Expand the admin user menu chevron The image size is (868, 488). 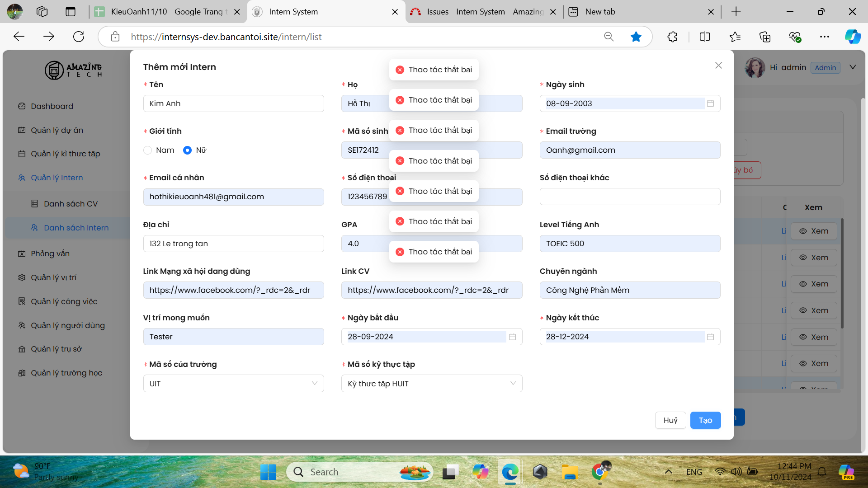pos(853,67)
